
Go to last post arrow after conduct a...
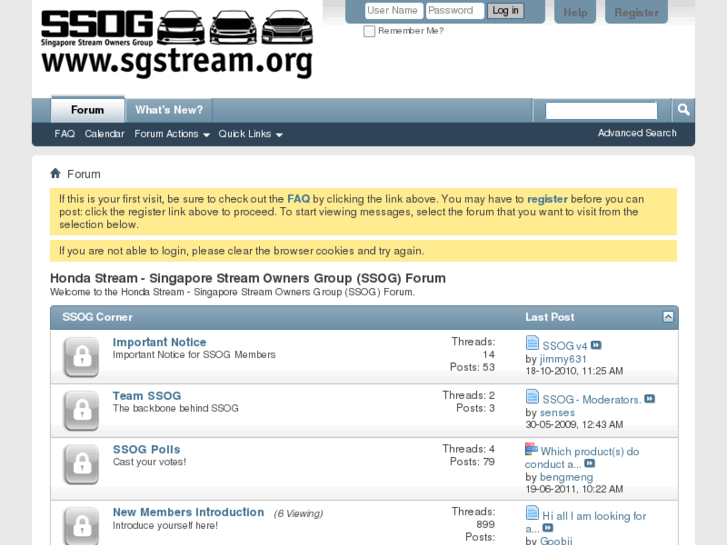[x=590, y=463]
